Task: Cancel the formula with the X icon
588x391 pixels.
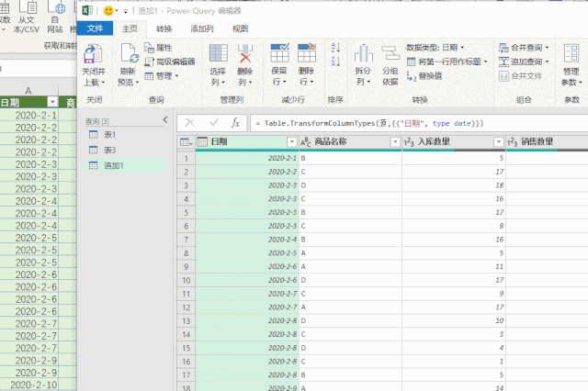Action: point(190,123)
